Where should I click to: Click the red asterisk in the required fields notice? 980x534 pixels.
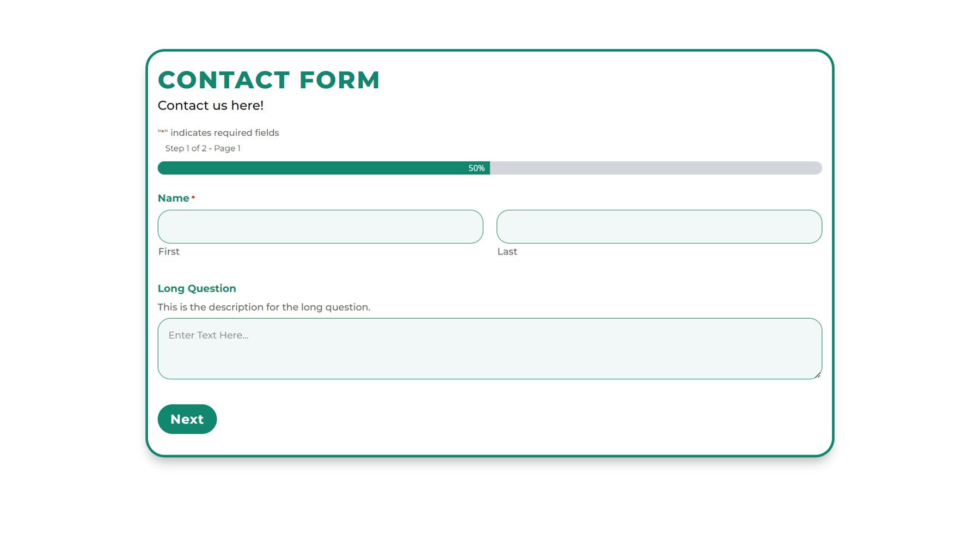coord(162,132)
